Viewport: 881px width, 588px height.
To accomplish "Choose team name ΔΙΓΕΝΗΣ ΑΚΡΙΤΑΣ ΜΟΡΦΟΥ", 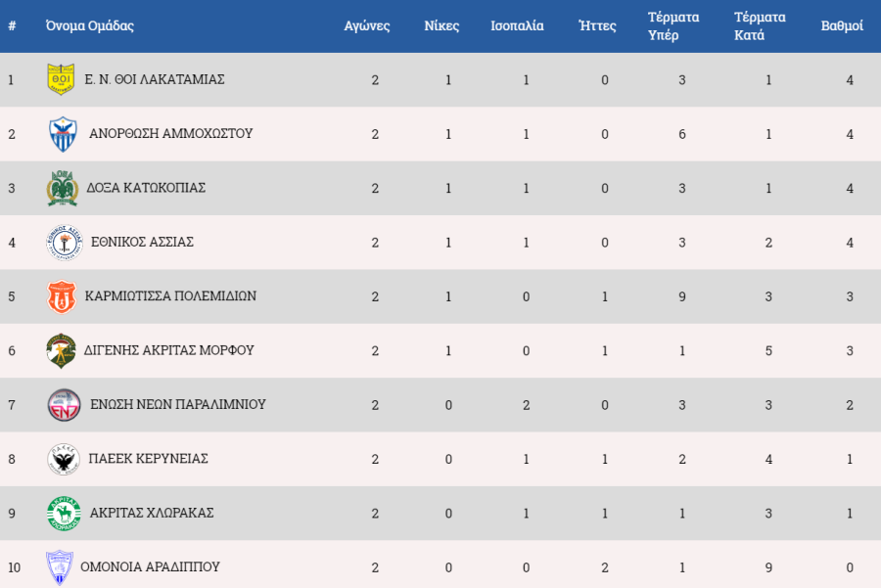I will (x=169, y=350).
